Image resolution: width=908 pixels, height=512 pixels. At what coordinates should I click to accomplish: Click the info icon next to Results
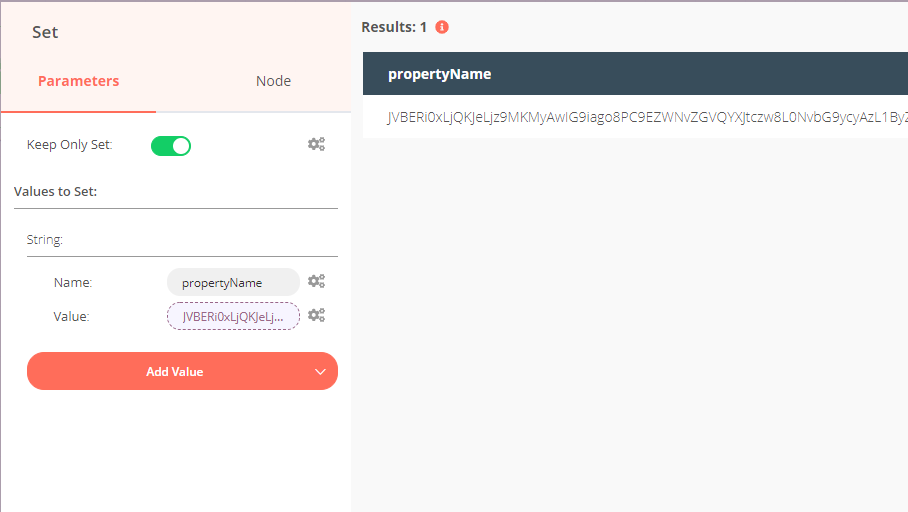(442, 27)
